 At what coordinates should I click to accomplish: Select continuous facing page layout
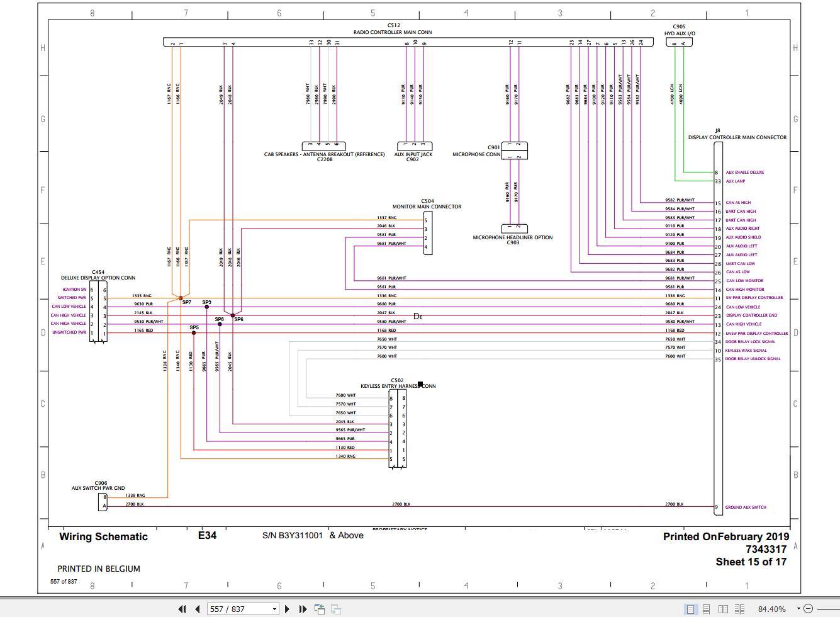[739, 609]
